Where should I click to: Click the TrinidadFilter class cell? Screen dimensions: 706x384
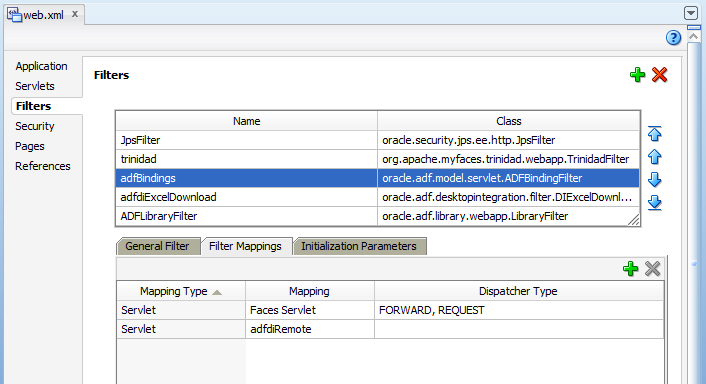[508, 159]
